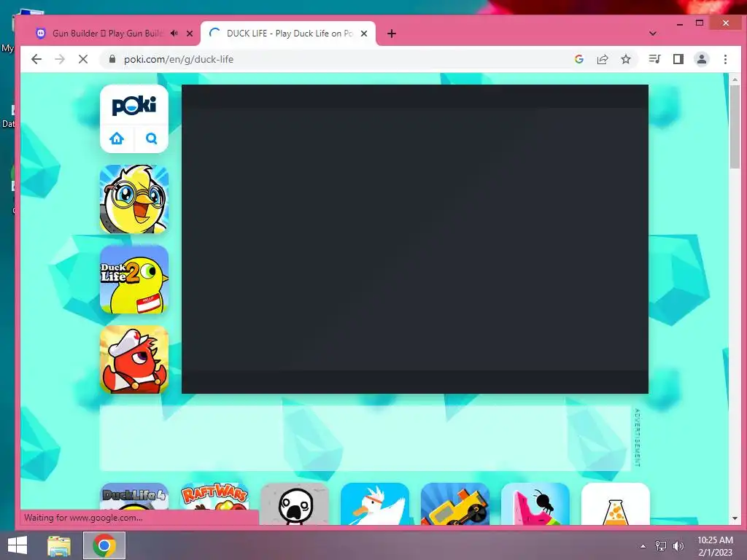
Task: Click the vertical scrollbar thumb
Action: pos(735,127)
